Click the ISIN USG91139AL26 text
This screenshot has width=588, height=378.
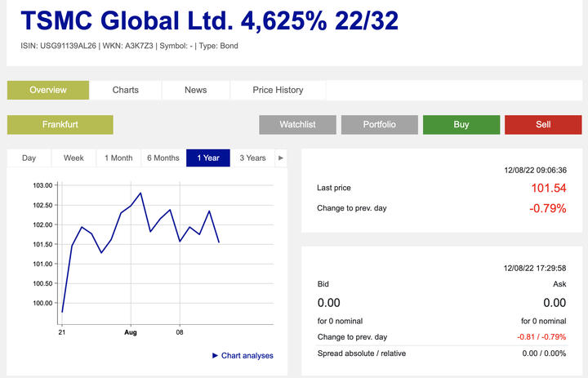(x=59, y=46)
